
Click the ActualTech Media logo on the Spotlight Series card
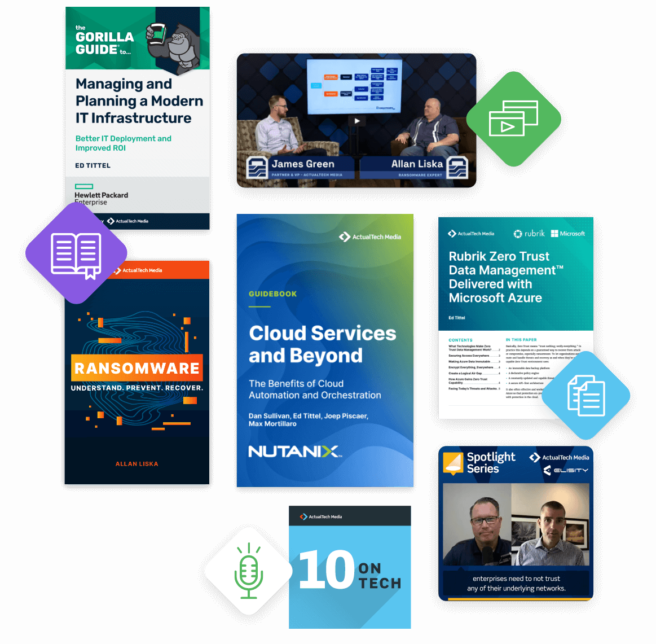[x=559, y=458]
